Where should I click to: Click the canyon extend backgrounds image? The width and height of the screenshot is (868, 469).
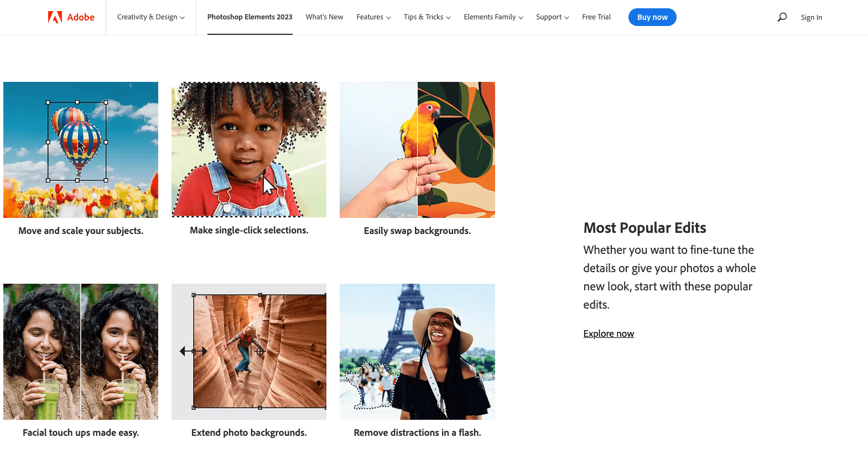249,351
